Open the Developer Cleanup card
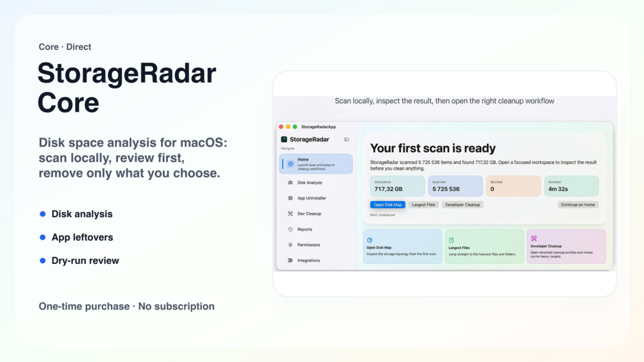The image size is (644, 362). [566, 247]
